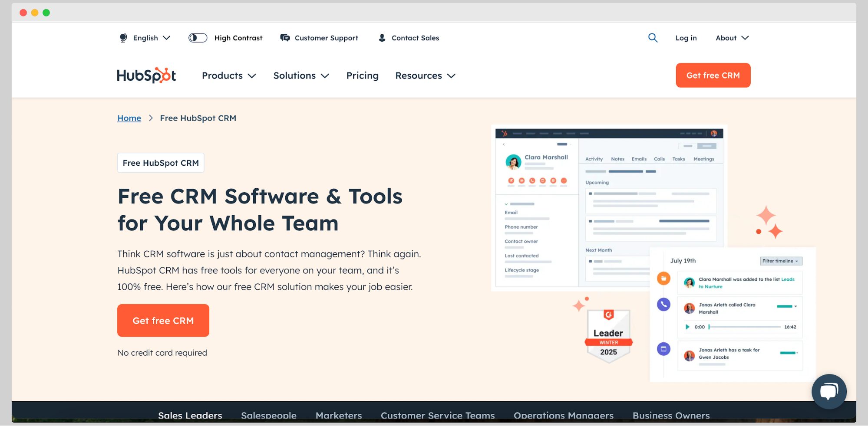
Task: Click 'No credit card required' text
Action: point(162,353)
